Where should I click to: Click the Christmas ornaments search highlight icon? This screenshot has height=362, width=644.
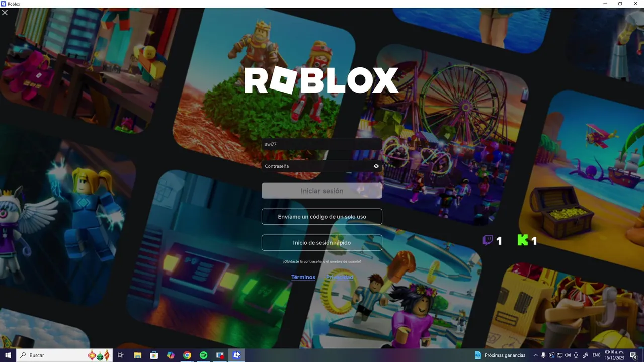pos(99,355)
